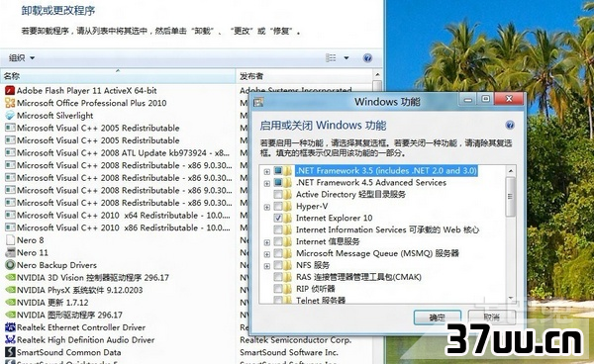Open help in the Windows 功能 dialog
This screenshot has height=364, width=594.
pos(510,126)
